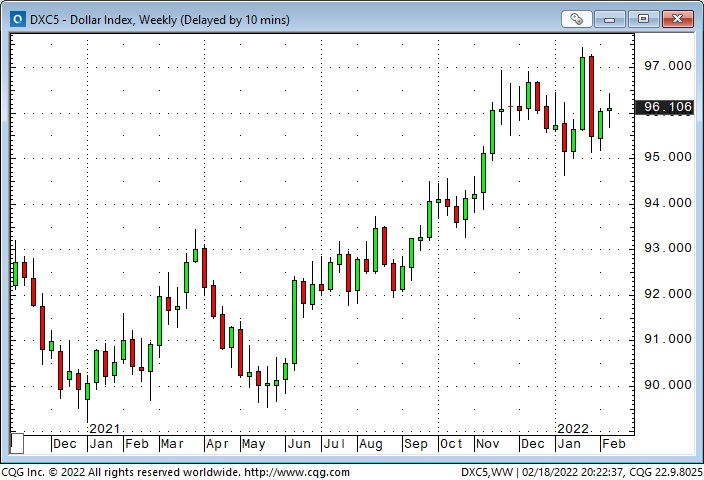Click the current price label 96.106
Viewport: 704px width, 480px height.
(x=666, y=107)
